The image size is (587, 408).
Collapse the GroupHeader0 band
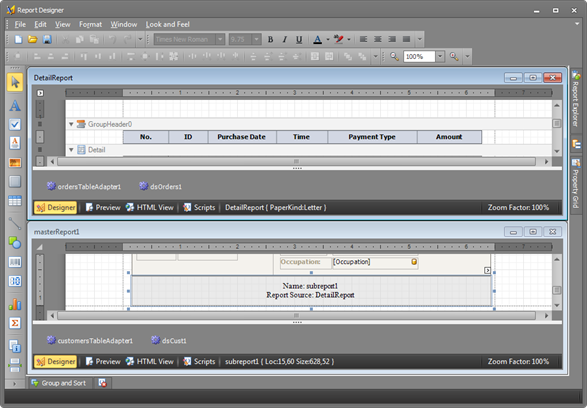(71, 124)
